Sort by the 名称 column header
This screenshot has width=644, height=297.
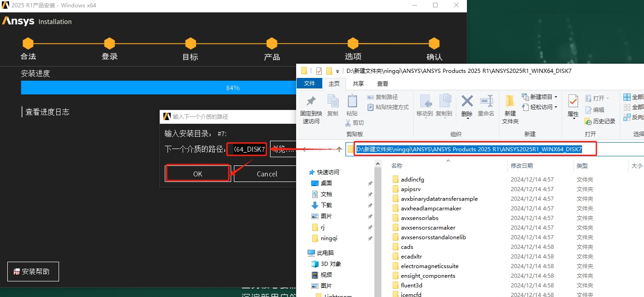click(x=397, y=166)
